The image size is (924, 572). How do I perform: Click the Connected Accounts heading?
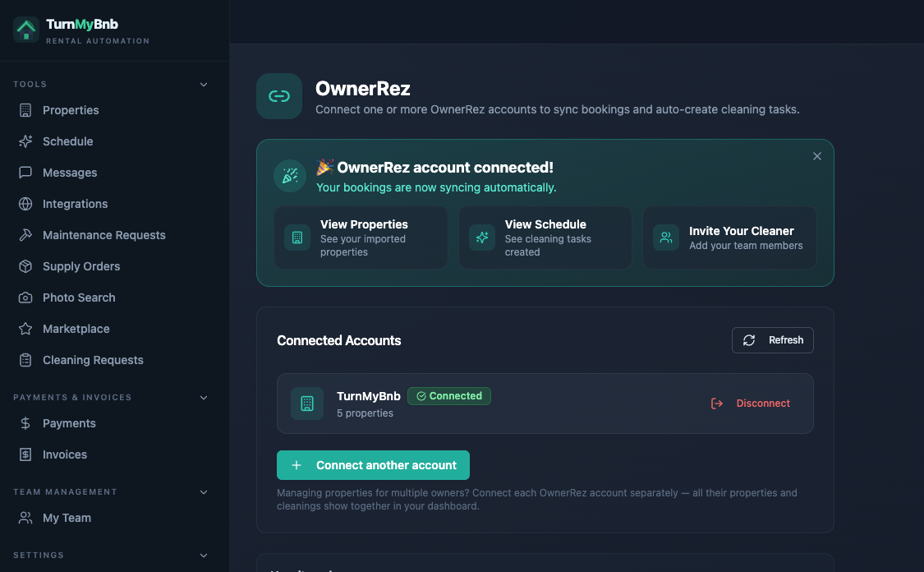point(339,341)
